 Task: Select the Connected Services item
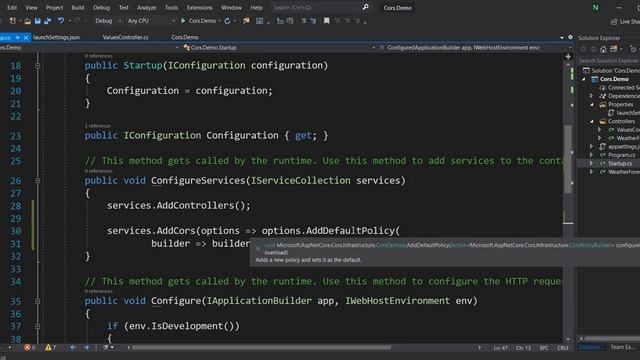(620, 87)
